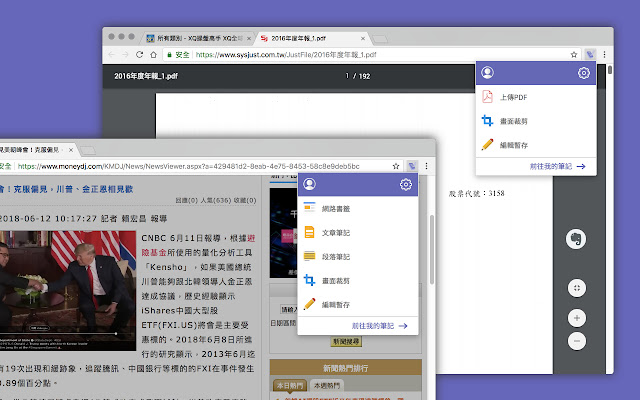Select 編輯暫存 in the PDF window popup

[x=513, y=145]
